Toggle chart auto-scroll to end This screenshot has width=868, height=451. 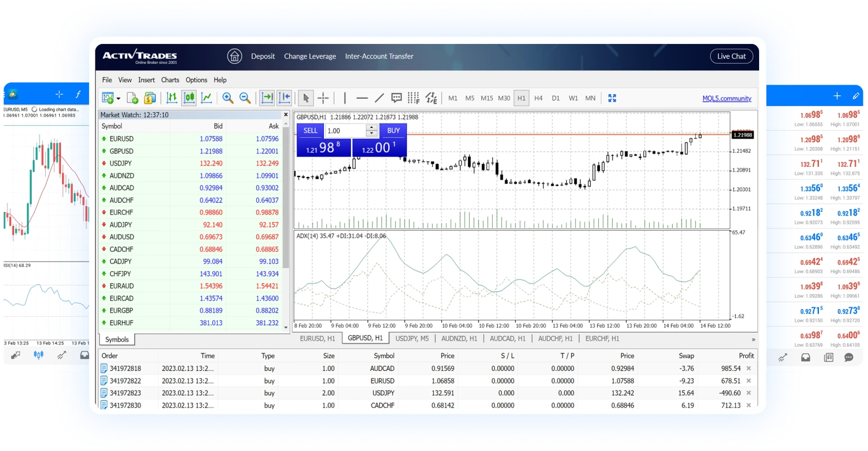tap(267, 98)
